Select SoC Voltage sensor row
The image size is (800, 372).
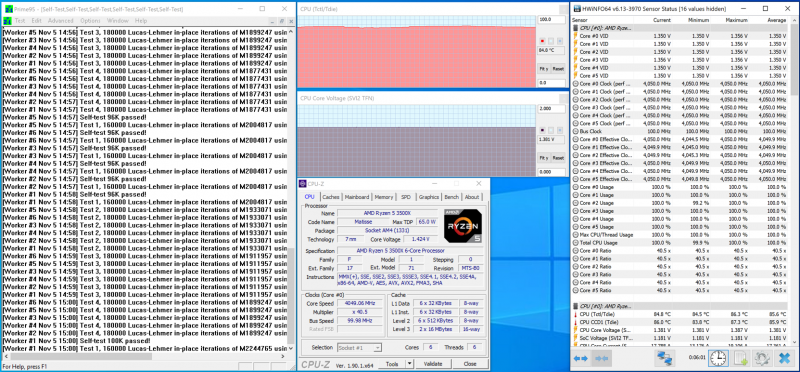click(x=681, y=338)
